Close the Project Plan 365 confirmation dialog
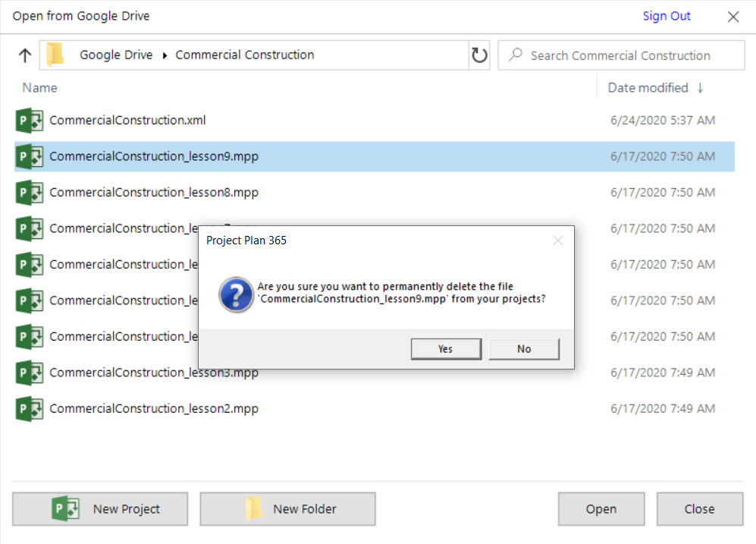Screen dimensions: 756x544 coord(558,241)
